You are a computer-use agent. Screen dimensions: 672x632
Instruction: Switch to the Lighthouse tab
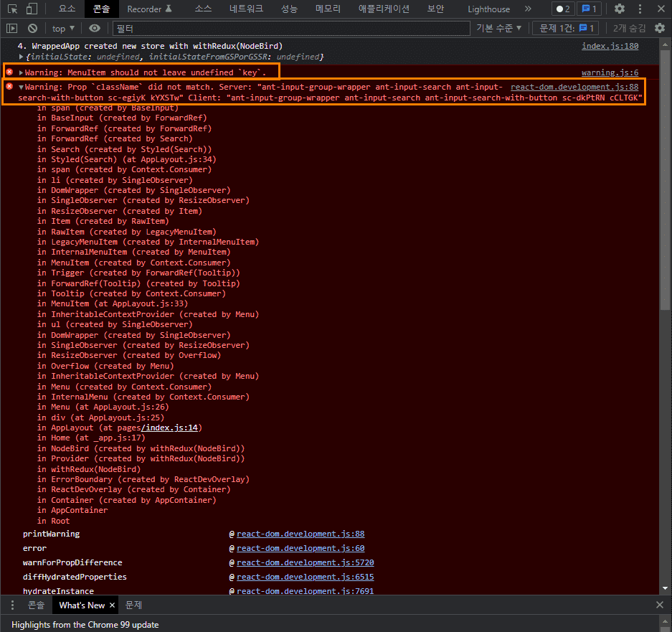(x=488, y=9)
